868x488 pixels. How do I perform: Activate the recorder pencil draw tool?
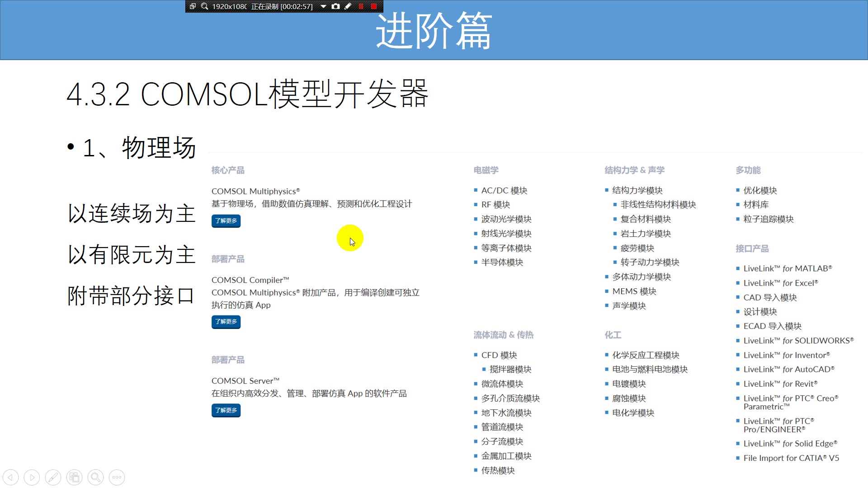(348, 6)
